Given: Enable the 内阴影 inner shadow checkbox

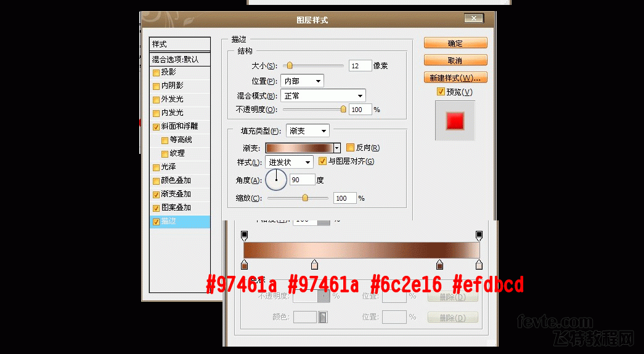Looking at the screenshot, I should click(156, 87).
